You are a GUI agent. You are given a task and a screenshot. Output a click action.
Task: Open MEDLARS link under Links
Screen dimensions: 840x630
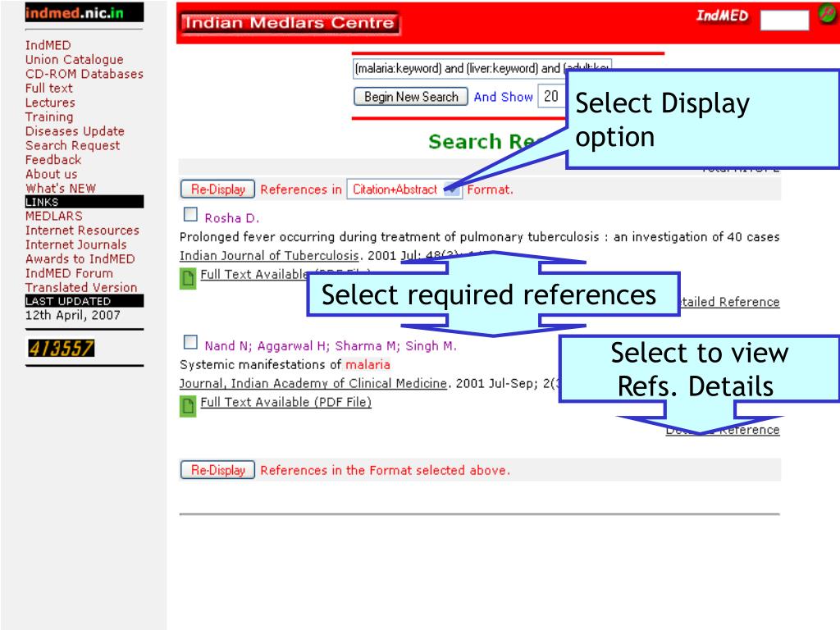pyautogui.click(x=54, y=216)
